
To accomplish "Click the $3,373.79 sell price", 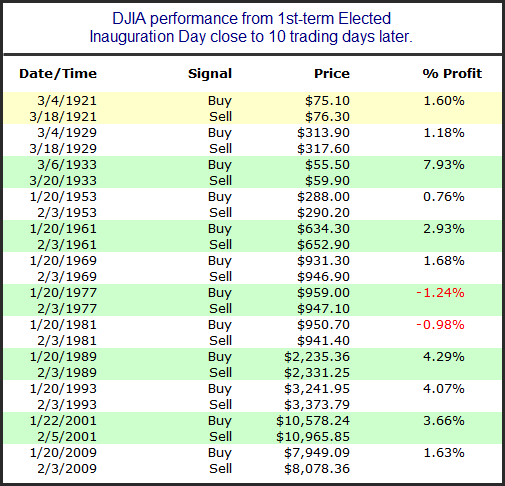I will [317, 404].
